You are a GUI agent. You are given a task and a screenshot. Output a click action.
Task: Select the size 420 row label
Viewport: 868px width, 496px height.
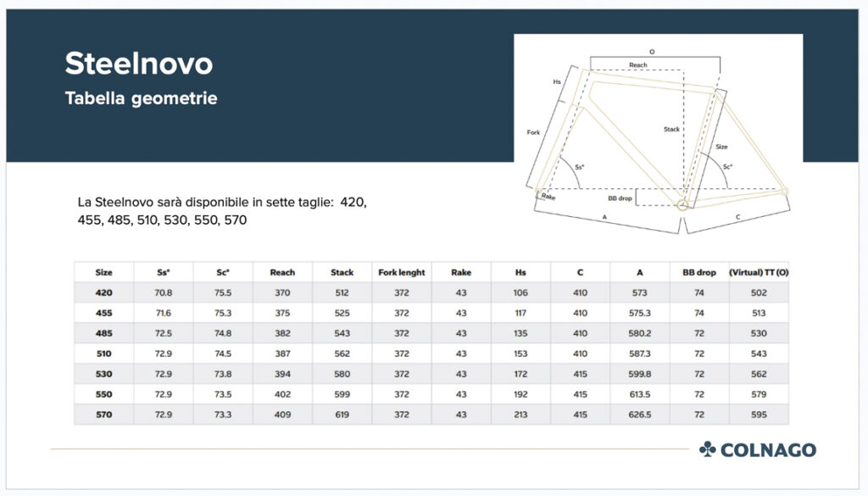103,293
